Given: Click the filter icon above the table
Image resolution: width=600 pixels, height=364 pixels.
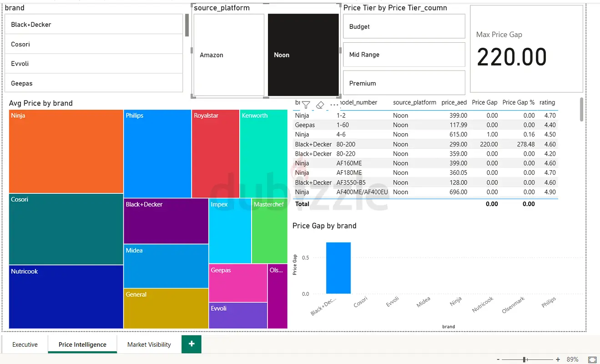Looking at the screenshot, I should pyautogui.click(x=306, y=105).
